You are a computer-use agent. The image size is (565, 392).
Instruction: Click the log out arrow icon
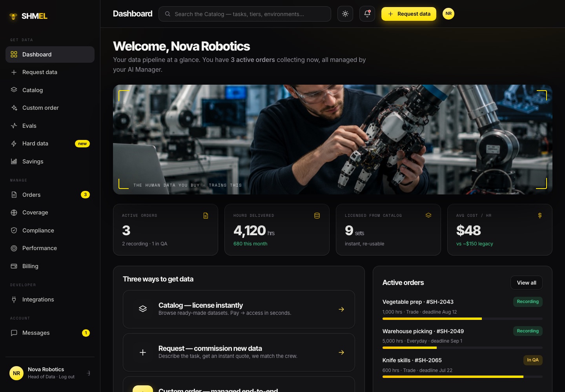(88, 373)
